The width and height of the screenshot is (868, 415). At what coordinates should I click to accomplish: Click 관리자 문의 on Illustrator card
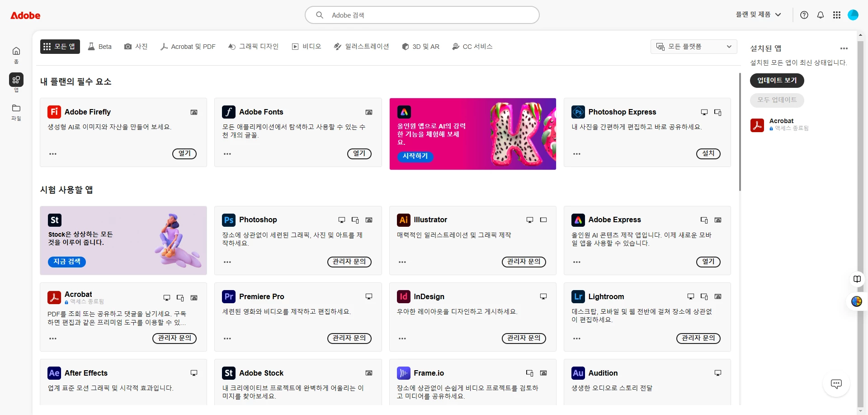[524, 262]
